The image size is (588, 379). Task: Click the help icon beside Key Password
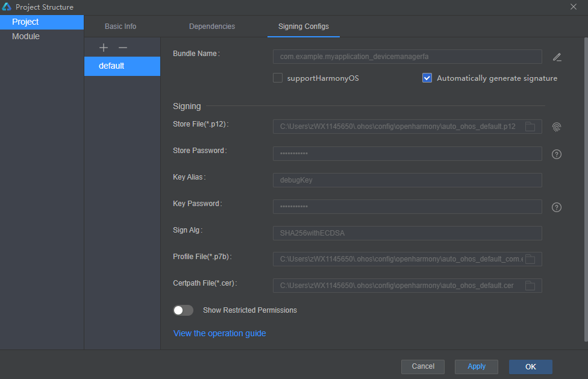click(557, 207)
